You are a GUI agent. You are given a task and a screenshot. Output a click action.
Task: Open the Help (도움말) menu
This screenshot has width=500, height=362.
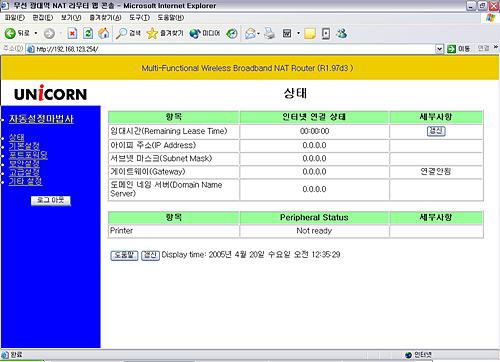(x=171, y=17)
